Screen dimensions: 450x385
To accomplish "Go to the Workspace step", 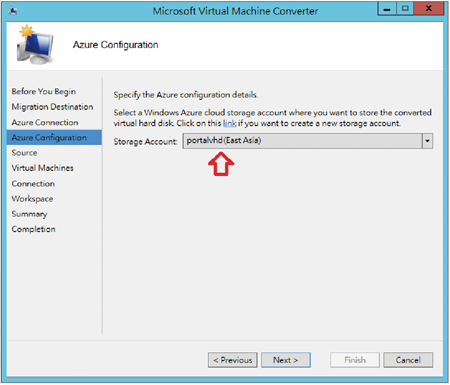I will [x=32, y=199].
